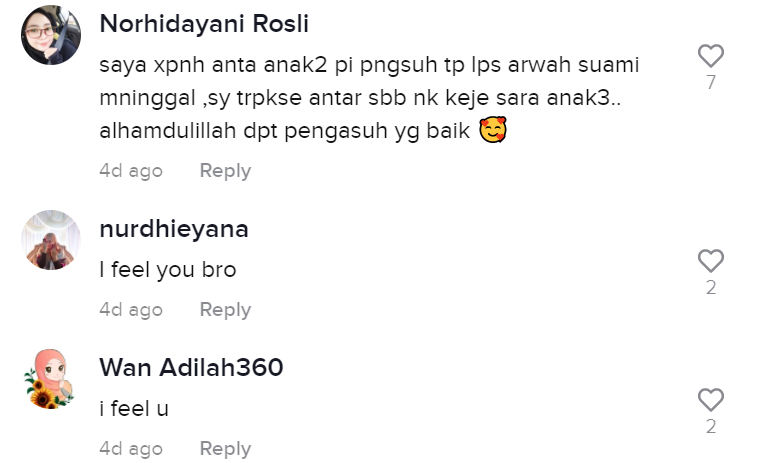Click the like count 2 on Wan Adilah360's comment
This screenshot has height=463, width=760.
click(711, 427)
